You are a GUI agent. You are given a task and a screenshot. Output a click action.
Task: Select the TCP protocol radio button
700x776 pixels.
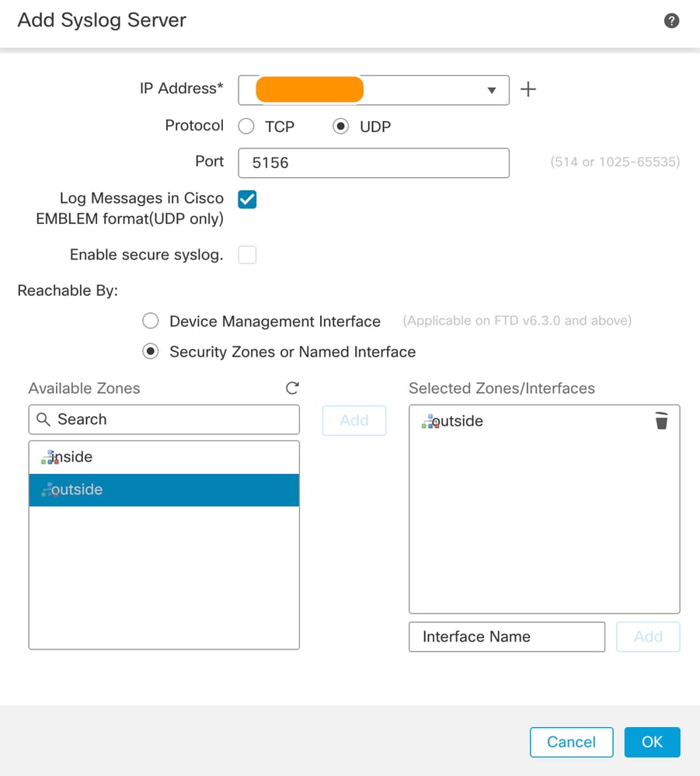pos(246,126)
